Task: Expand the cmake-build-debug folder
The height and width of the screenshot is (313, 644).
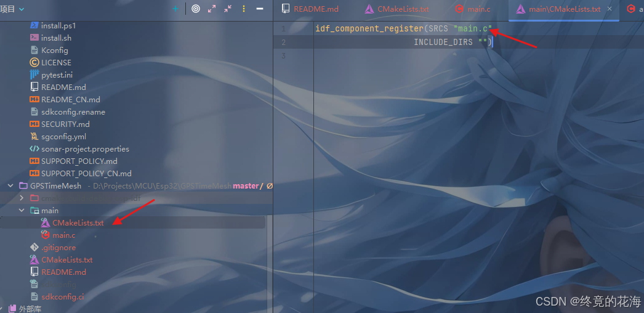Action: (22, 198)
